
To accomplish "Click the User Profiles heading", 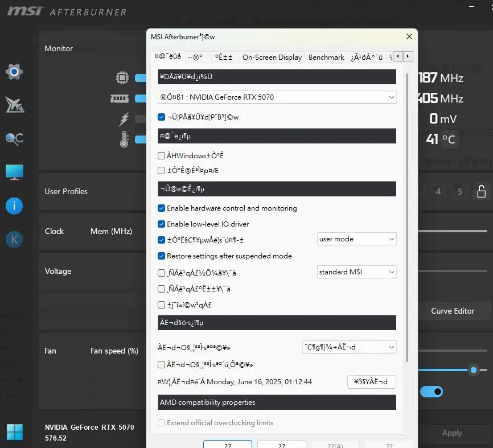I will coord(65,191).
